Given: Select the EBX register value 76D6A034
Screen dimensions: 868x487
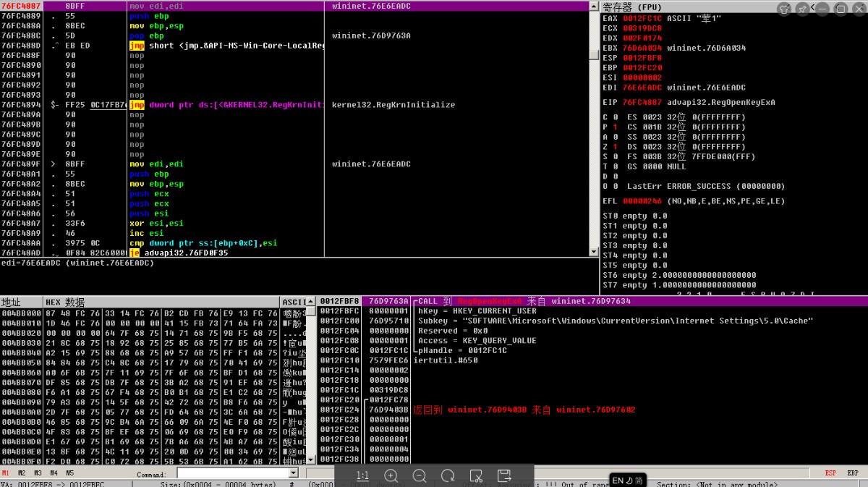Looking at the screenshot, I should (642, 48).
